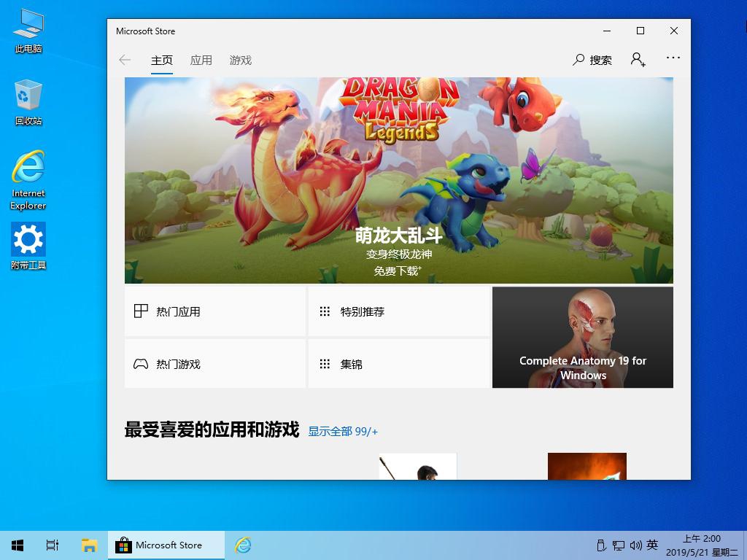Click the 搜索 search button

(592, 60)
